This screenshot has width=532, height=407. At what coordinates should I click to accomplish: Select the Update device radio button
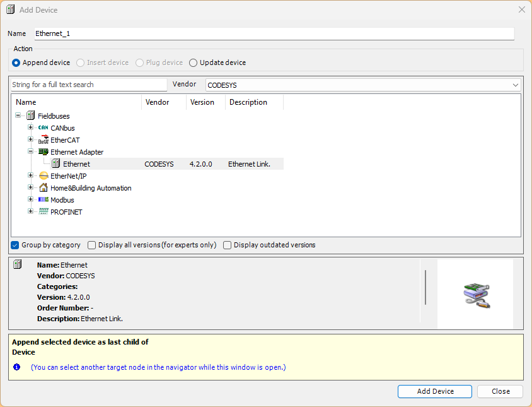(194, 62)
